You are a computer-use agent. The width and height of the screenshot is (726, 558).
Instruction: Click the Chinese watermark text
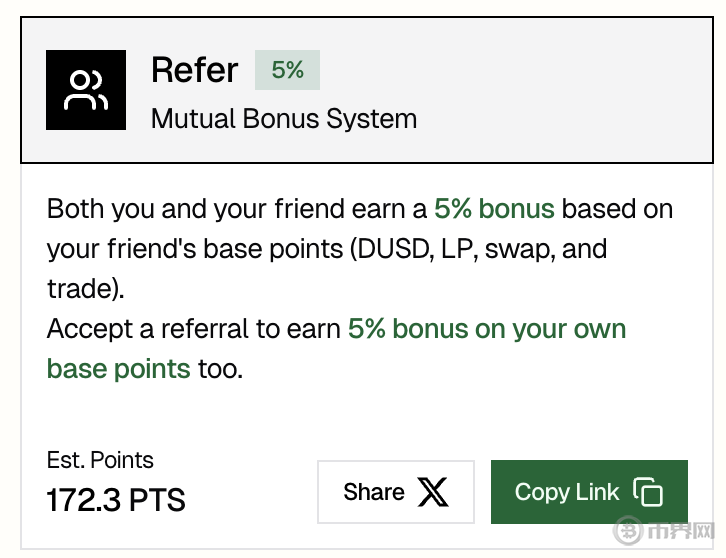(x=684, y=529)
